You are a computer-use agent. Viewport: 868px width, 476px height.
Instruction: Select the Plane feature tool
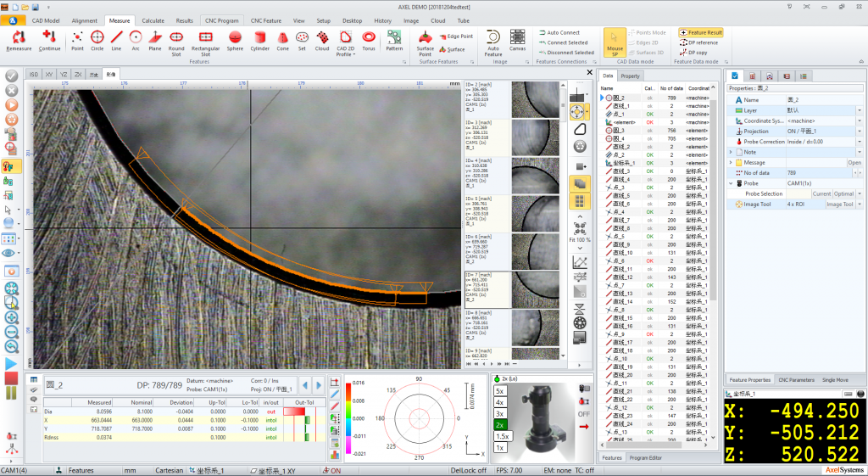[x=155, y=41]
